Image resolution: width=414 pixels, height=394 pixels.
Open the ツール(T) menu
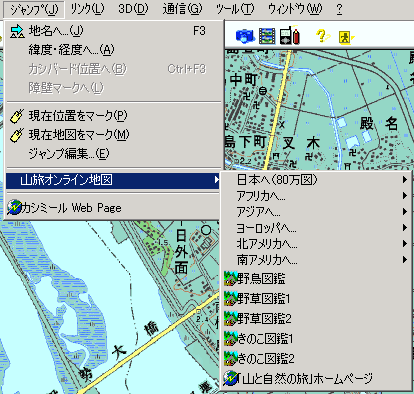point(235,9)
